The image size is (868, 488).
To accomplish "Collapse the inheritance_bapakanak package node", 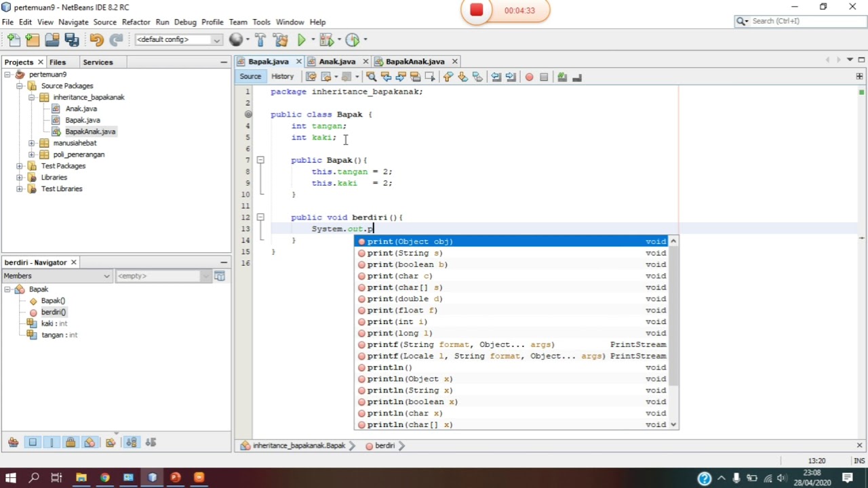I will tap(32, 98).
